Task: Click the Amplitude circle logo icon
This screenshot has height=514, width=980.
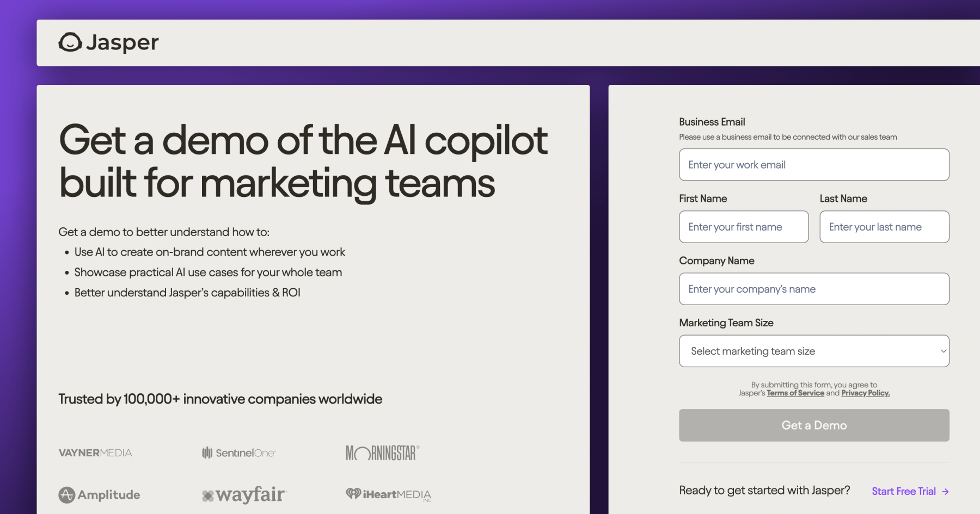Action: [66, 495]
